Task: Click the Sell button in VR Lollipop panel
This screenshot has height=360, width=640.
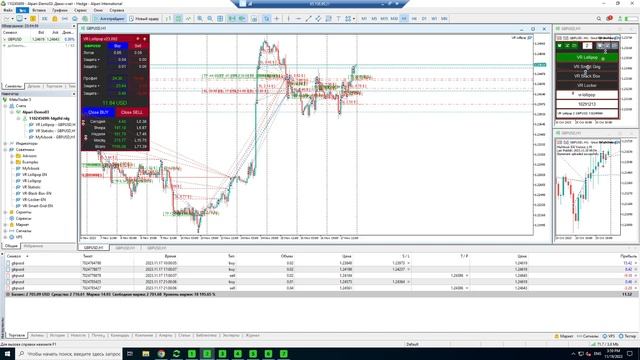Action: click(138, 46)
